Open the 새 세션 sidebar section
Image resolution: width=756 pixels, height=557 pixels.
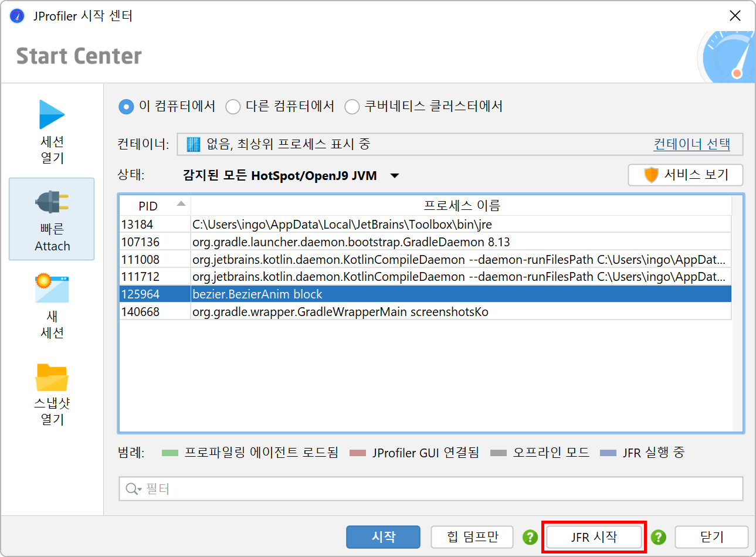[x=52, y=306]
